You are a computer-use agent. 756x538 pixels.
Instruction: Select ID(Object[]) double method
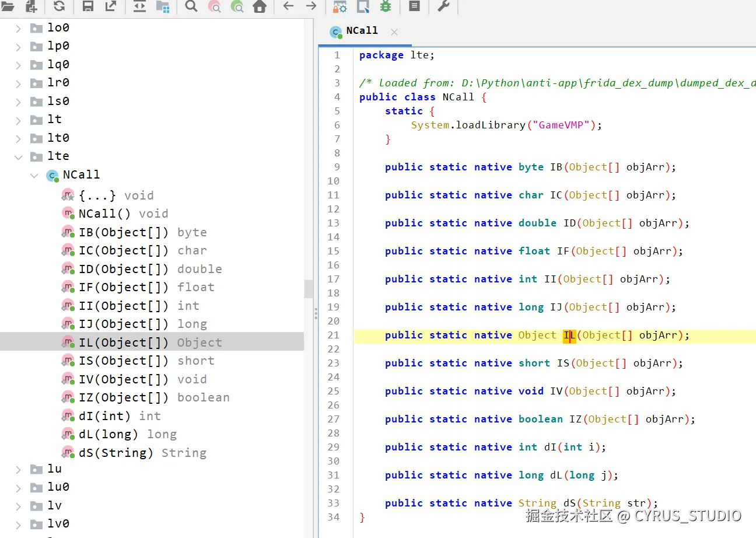pyautogui.click(x=150, y=269)
